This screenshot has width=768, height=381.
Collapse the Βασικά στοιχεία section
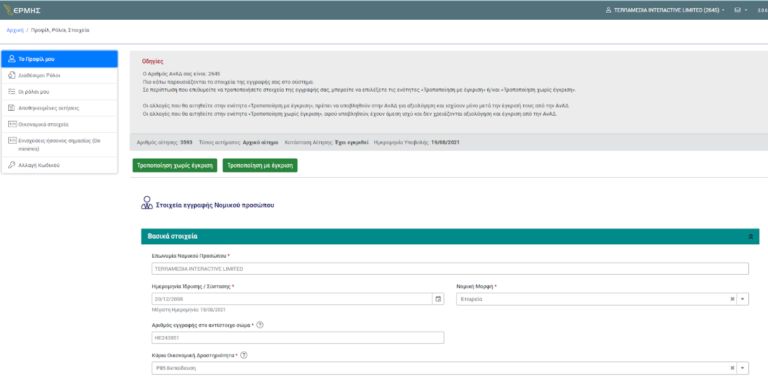[x=750, y=236]
